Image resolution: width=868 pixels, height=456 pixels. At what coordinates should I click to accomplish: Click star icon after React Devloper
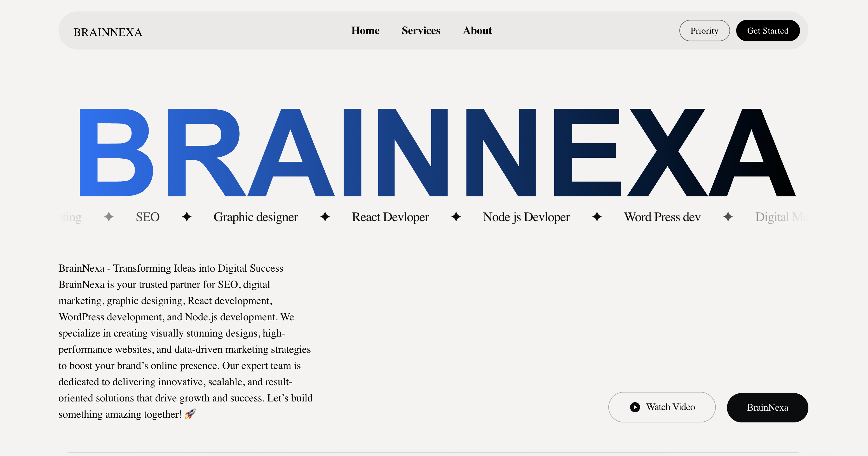pyautogui.click(x=456, y=217)
